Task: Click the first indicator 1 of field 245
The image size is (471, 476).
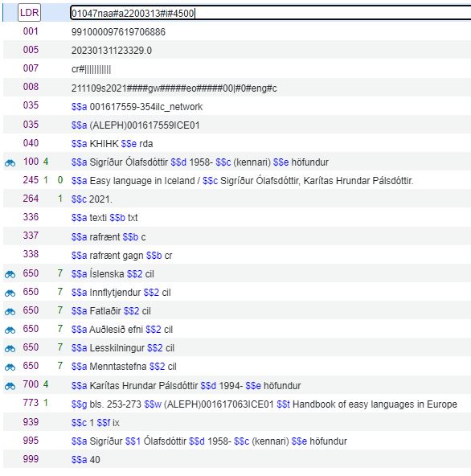Action: click(x=46, y=180)
